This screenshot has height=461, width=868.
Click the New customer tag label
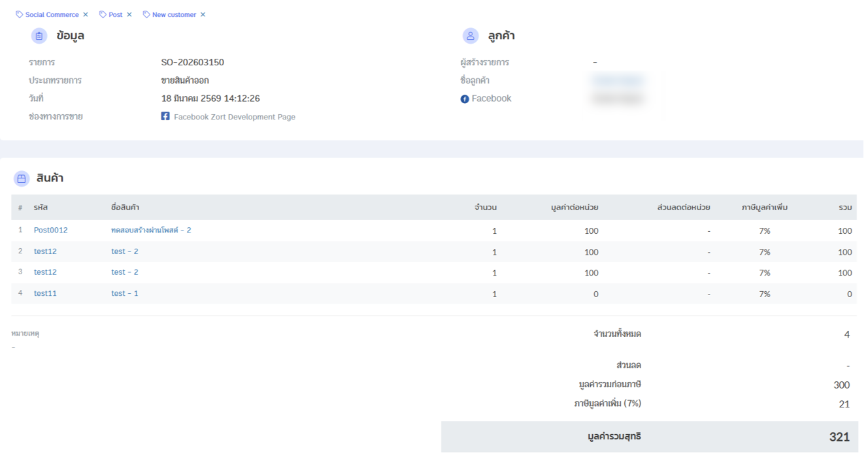174,14
